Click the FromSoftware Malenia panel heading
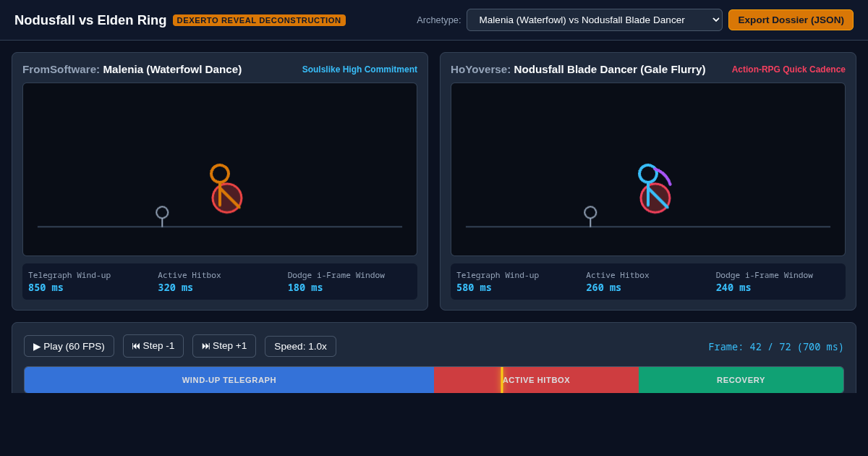This screenshot has width=868, height=456. click(132, 69)
